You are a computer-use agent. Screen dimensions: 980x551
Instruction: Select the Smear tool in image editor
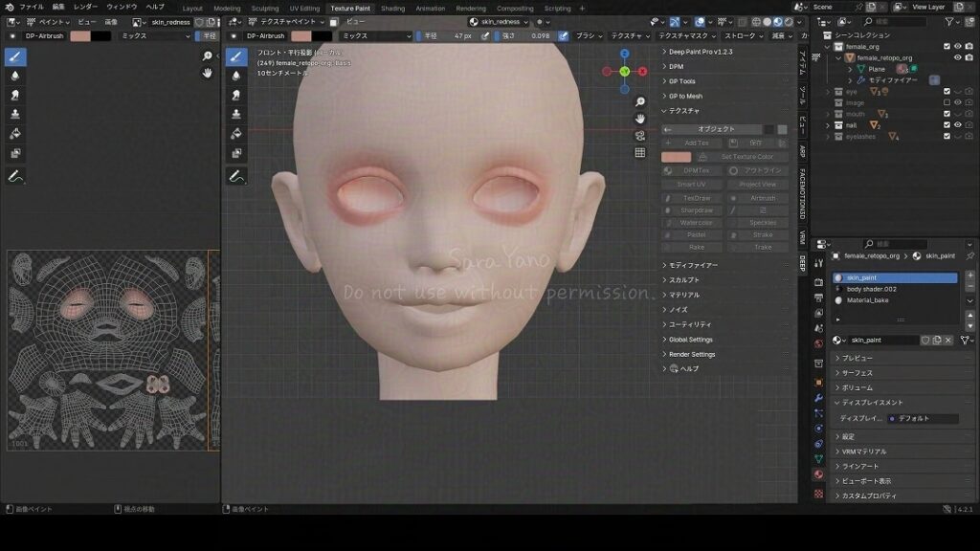pyautogui.click(x=15, y=95)
